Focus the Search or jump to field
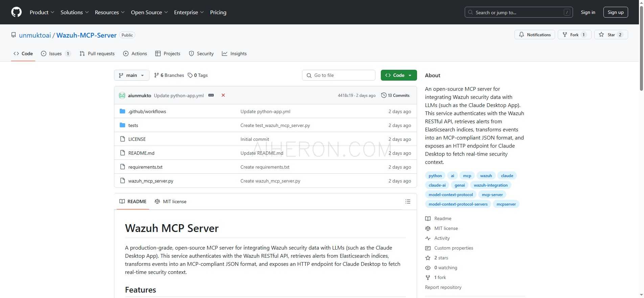 point(519,12)
